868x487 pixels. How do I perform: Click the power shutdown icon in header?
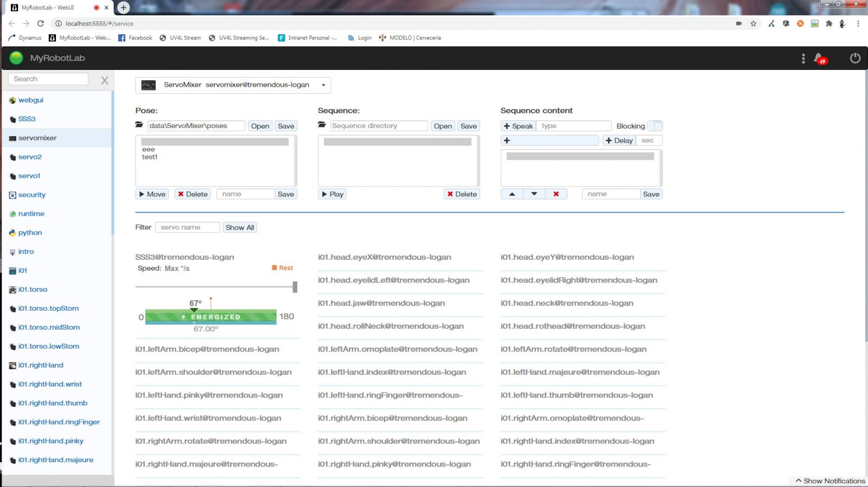[855, 58]
